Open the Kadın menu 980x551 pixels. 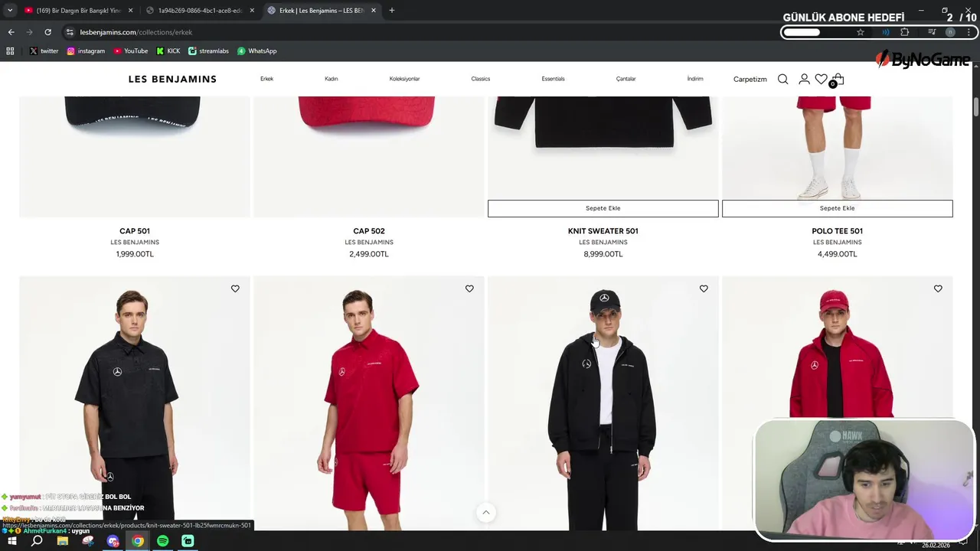331,79
